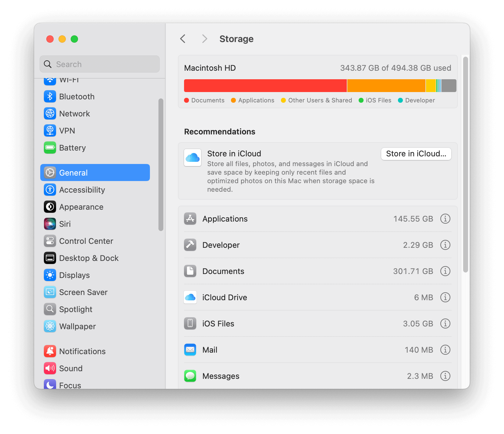Screen dimensions: 504x434
Task: Click the green Battery icon
Action: point(50,148)
